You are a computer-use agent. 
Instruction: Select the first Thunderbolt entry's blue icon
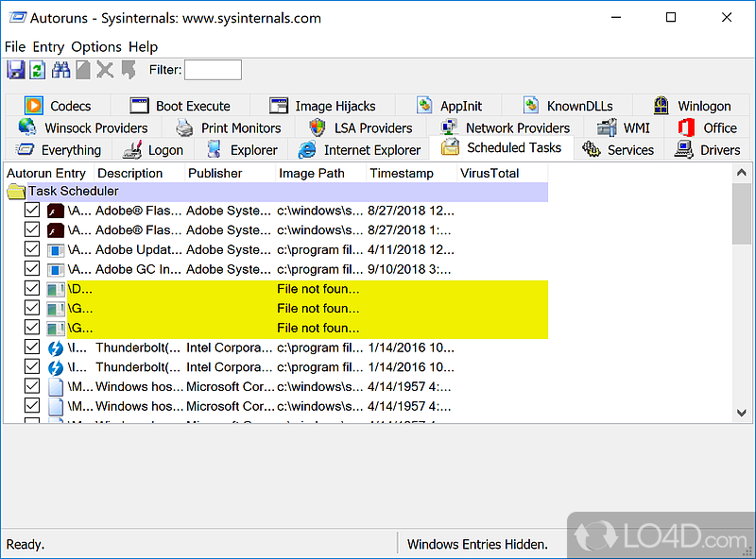[56, 347]
